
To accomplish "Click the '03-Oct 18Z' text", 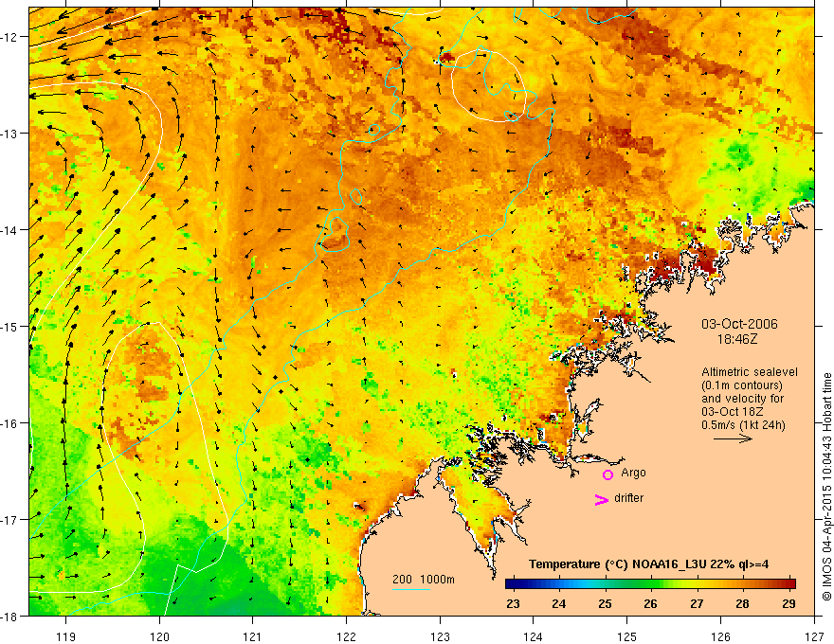I will point(734,412).
